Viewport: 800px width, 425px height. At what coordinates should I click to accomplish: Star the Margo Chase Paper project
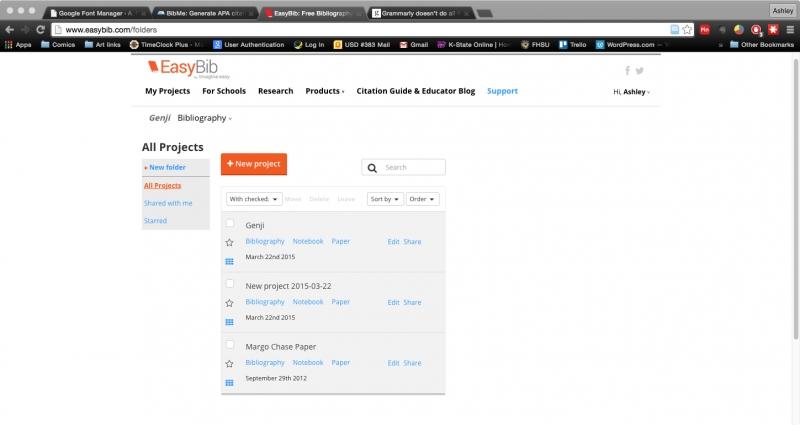click(x=229, y=363)
